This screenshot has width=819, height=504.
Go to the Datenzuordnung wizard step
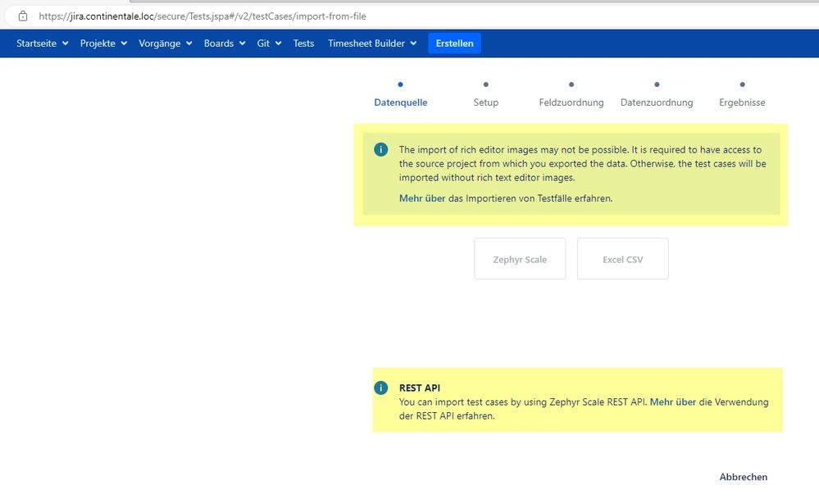[x=657, y=102]
